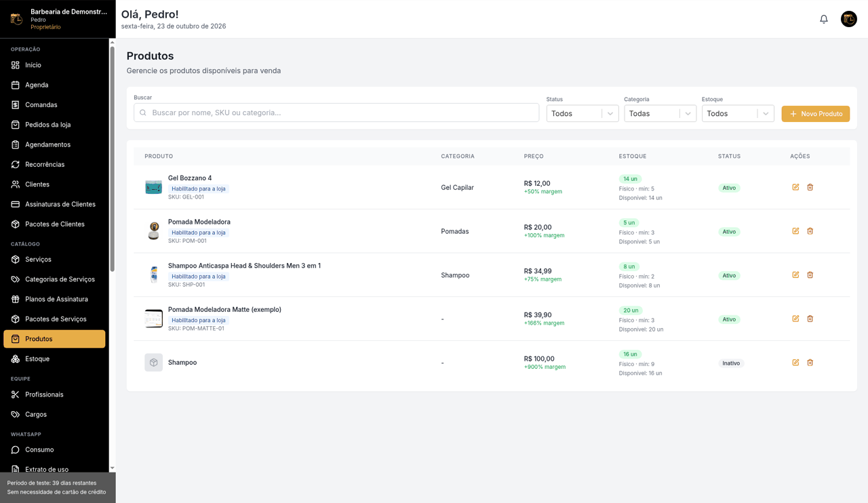
Task: Open the notifications bell icon
Action: coord(824,19)
